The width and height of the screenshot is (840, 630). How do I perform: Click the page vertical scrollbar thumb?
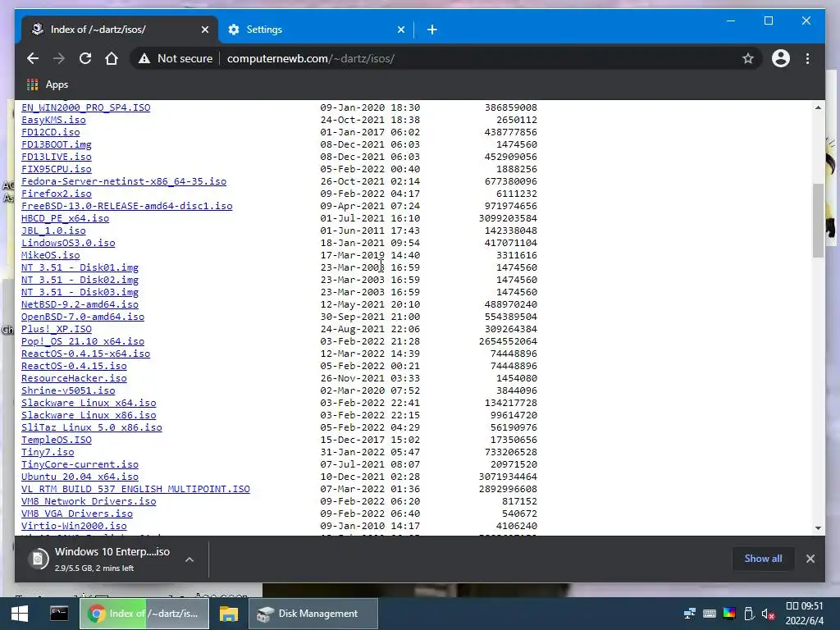(818, 220)
